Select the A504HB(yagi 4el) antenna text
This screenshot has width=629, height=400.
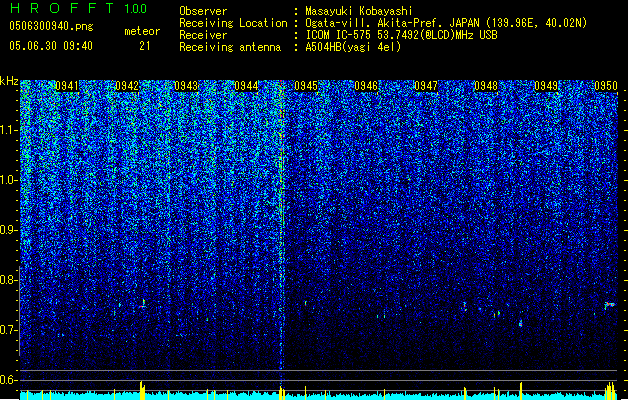pyautogui.click(x=353, y=47)
